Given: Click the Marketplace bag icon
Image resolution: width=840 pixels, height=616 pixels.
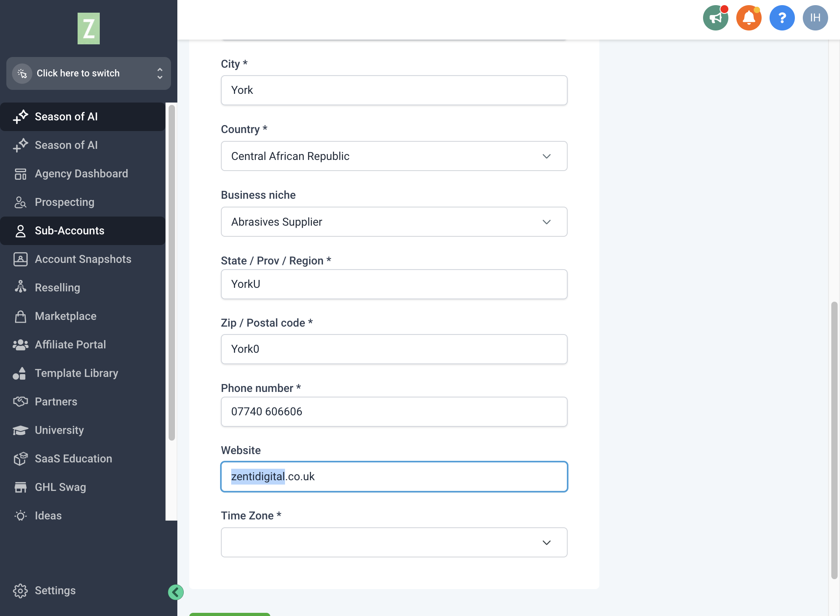Looking at the screenshot, I should (20, 316).
